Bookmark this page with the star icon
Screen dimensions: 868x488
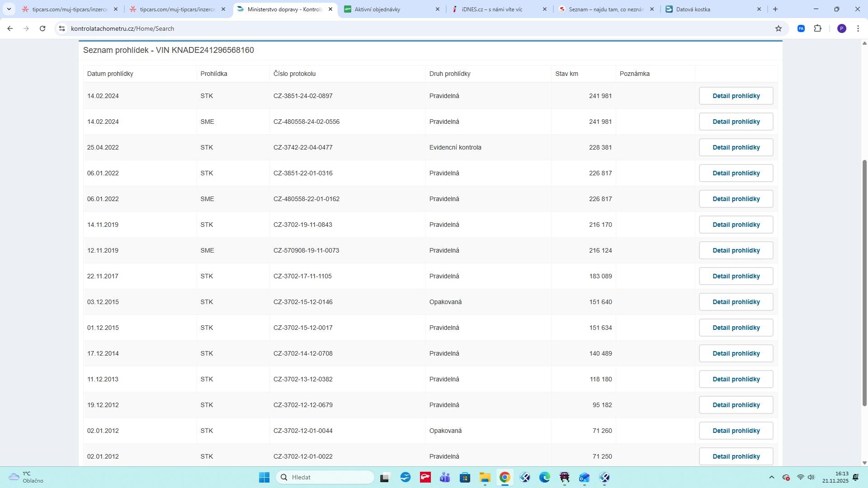(778, 28)
